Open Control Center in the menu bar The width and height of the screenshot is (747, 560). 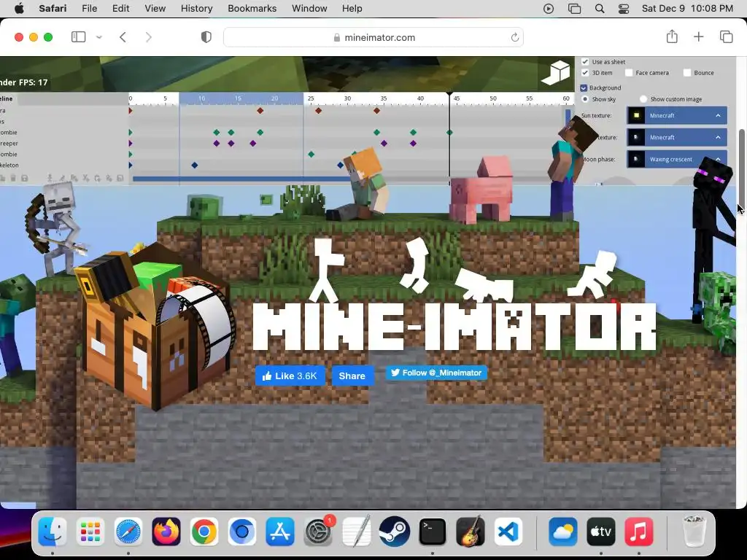(x=624, y=9)
